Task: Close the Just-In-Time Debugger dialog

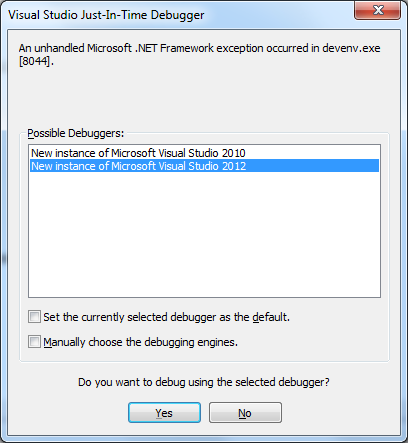Action: (377, 10)
